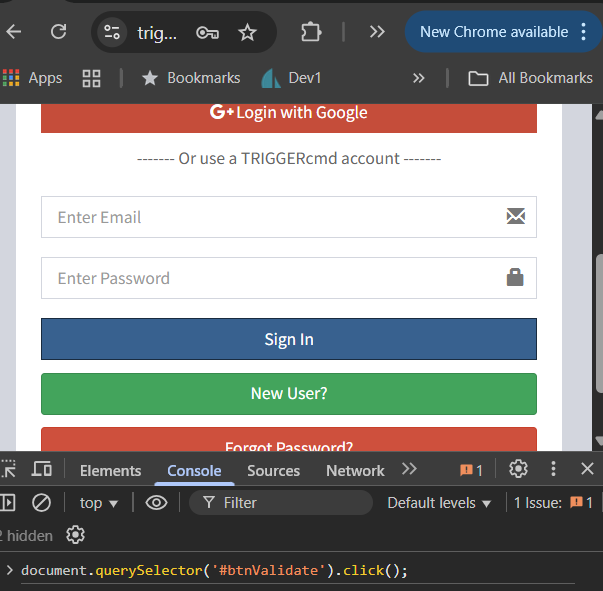Toggle the inspect element picker
Screen dimensions: 603x591
[x=8, y=469]
